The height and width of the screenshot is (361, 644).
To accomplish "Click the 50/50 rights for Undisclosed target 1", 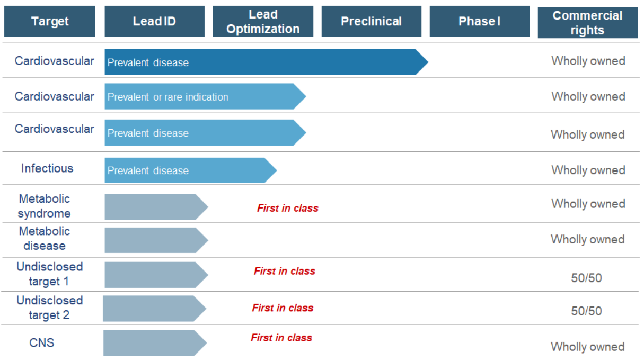I will [586, 278].
